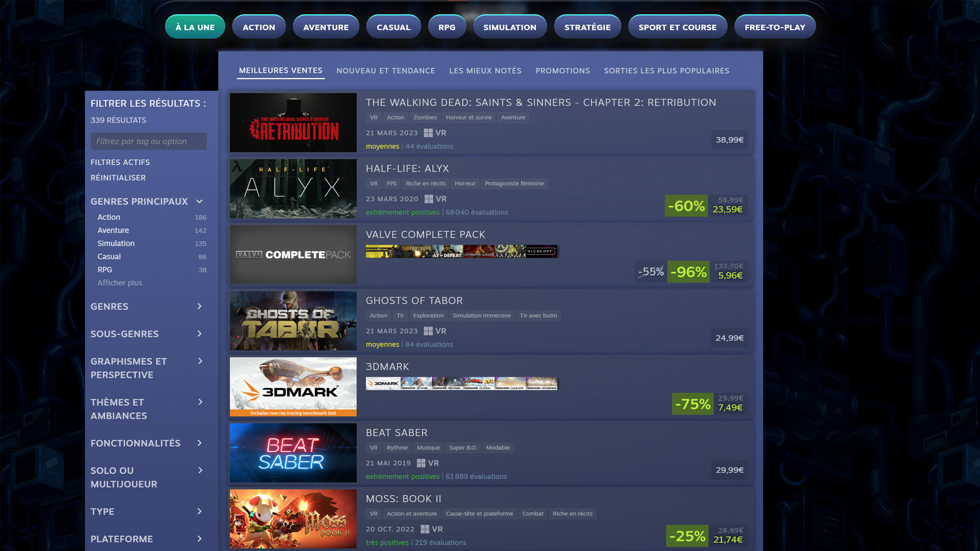The image size is (980, 551).
Task: Click Windows platform icon on Beat Saber row
Action: (x=421, y=463)
